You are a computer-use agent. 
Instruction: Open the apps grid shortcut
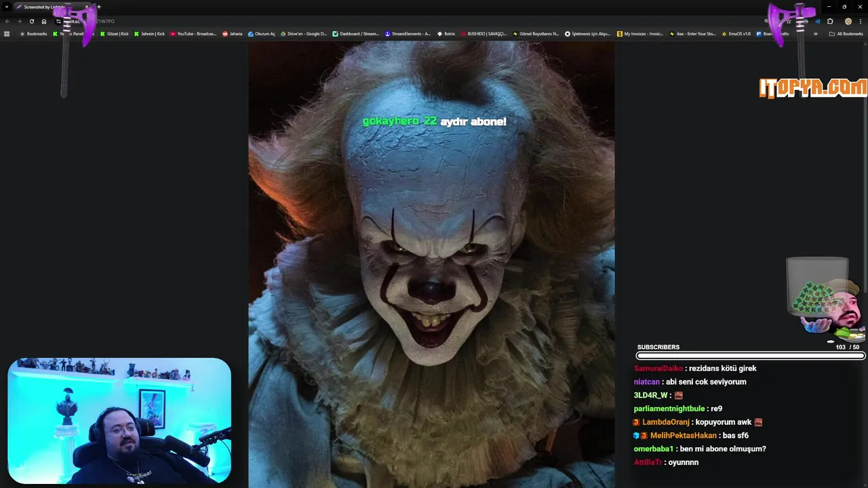point(7,34)
